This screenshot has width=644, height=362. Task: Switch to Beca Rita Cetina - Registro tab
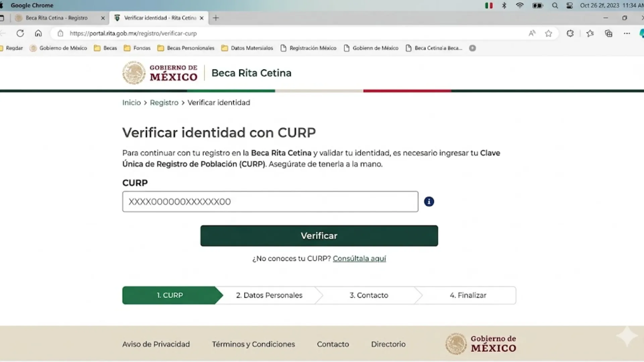pos(56,18)
